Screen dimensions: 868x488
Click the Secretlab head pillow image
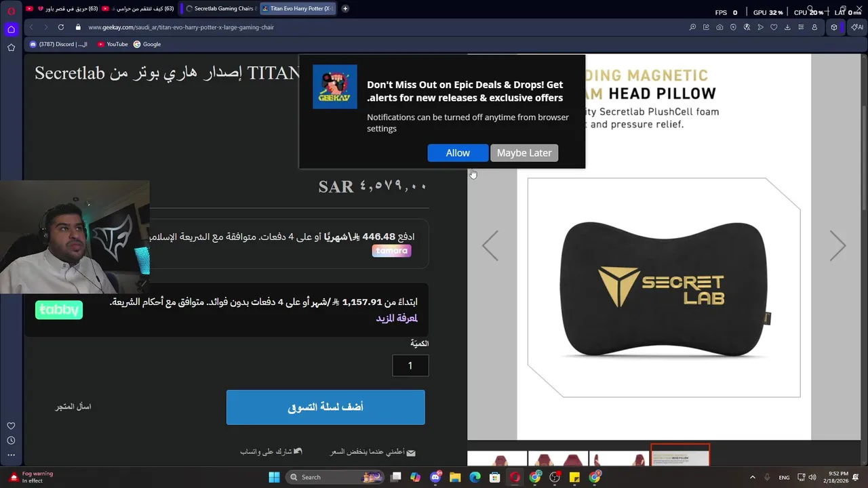coord(664,288)
